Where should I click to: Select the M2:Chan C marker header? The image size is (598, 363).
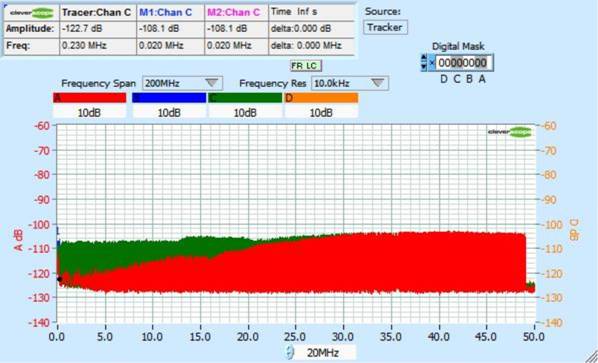point(233,12)
